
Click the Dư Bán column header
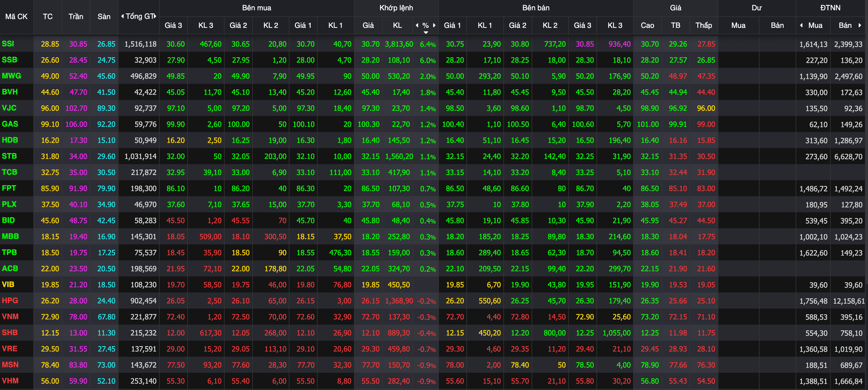[x=777, y=25]
